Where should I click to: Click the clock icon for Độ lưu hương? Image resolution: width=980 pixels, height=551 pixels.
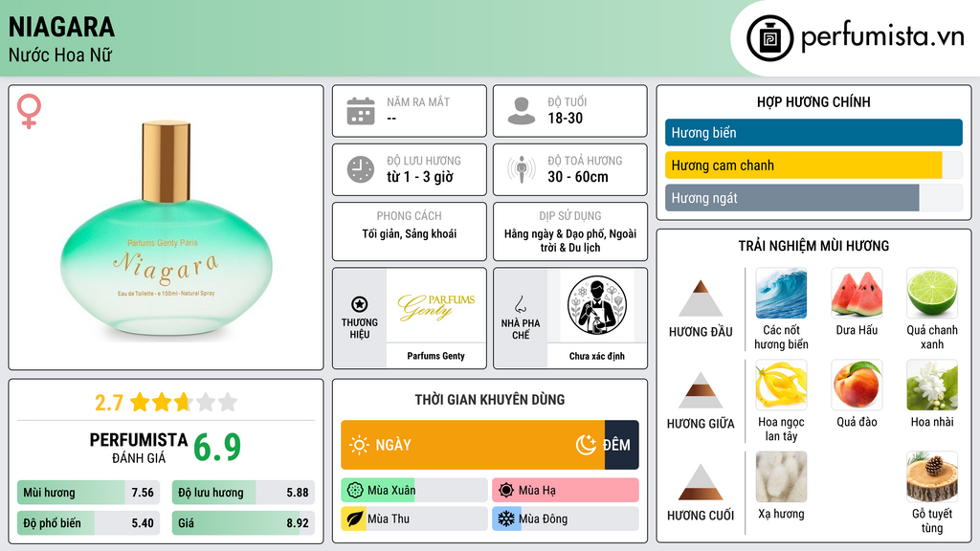tap(361, 169)
